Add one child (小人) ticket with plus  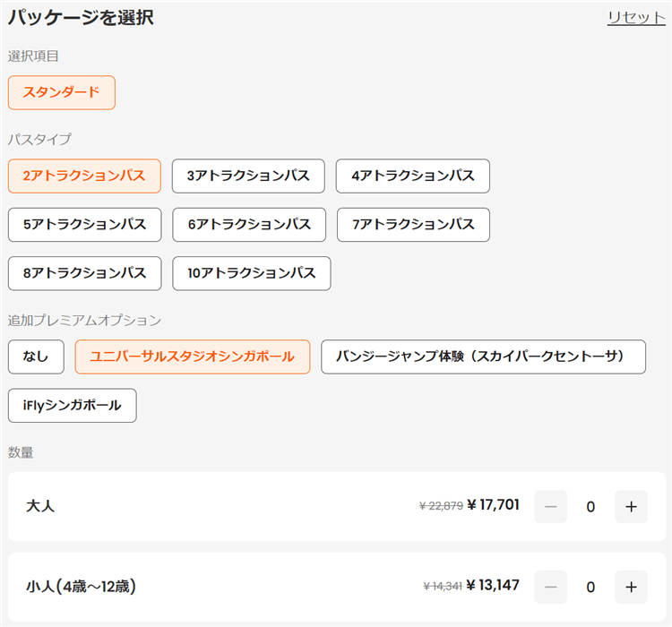pyautogui.click(x=631, y=588)
